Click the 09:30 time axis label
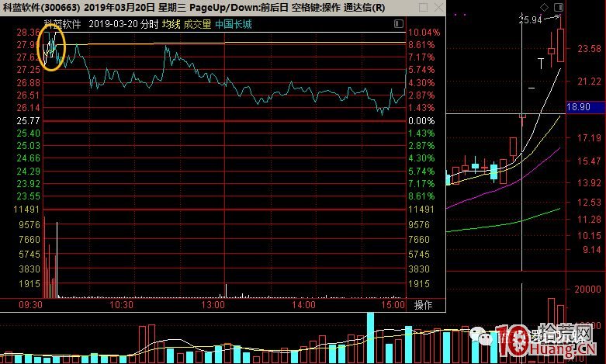 click(x=30, y=305)
